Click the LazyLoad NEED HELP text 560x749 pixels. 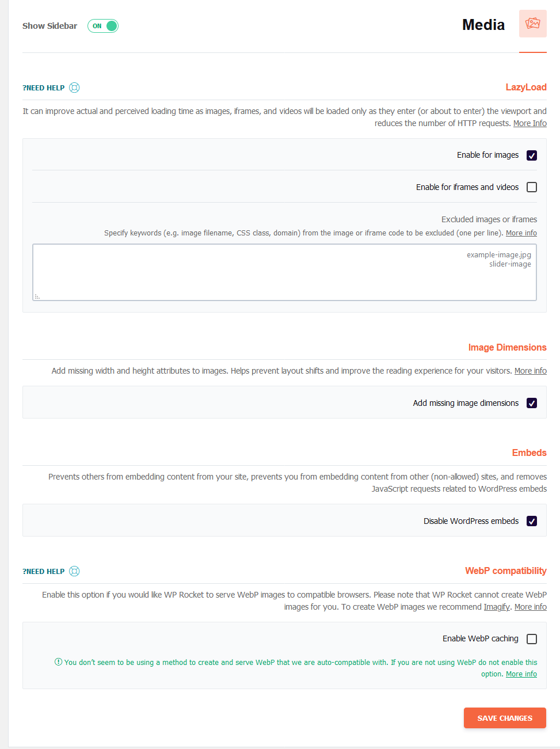[x=44, y=88]
